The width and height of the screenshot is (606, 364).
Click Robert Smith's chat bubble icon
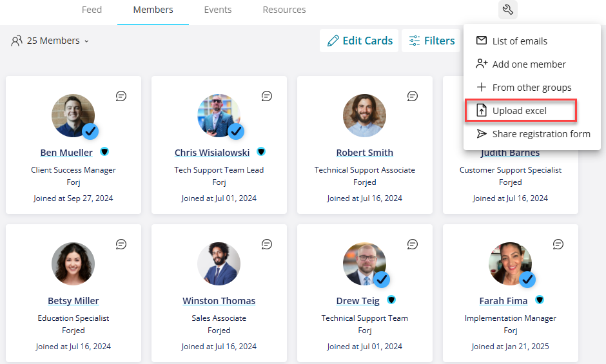click(x=413, y=96)
